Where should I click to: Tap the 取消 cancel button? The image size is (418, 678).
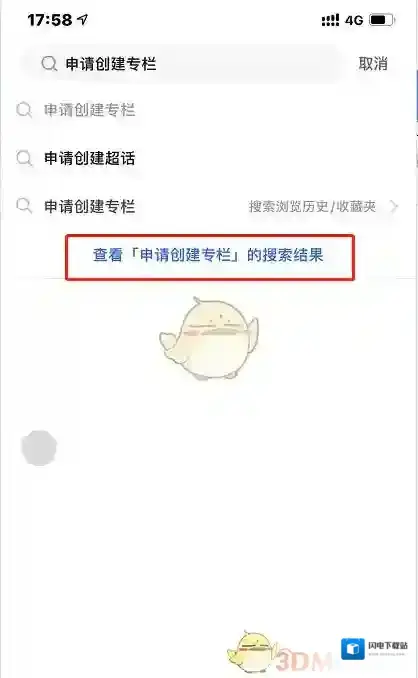[373, 64]
